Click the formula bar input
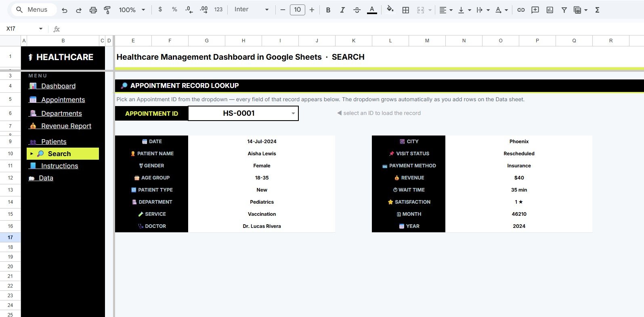 tap(351, 29)
